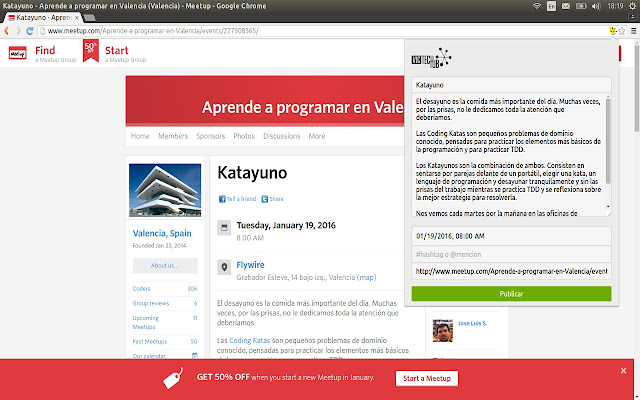Viewport: 640px width, 400px height.
Task: Click the group building photo thumbnail
Action: click(x=165, y=190)
